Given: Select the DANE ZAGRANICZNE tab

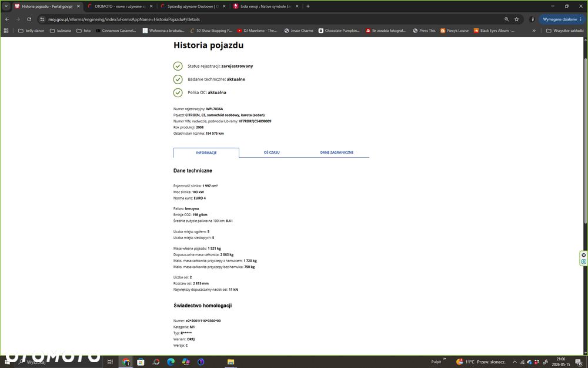Looking at the screenshot, I should [x=337, y=152].
